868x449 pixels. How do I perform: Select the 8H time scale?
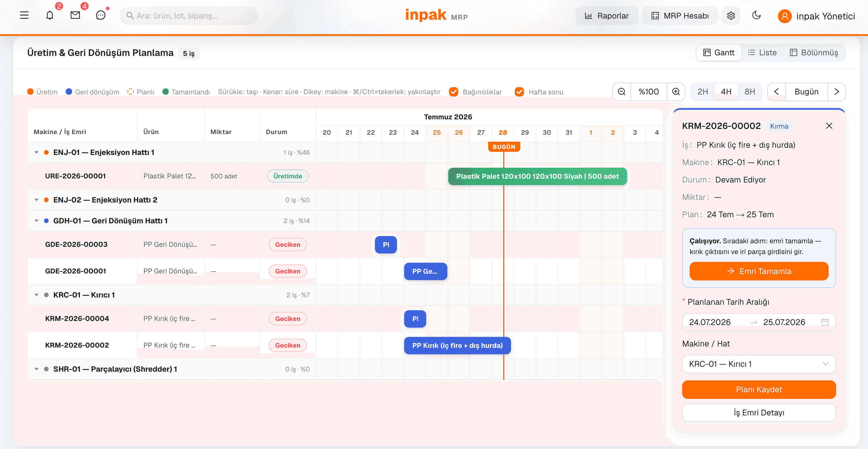(749, 92)
